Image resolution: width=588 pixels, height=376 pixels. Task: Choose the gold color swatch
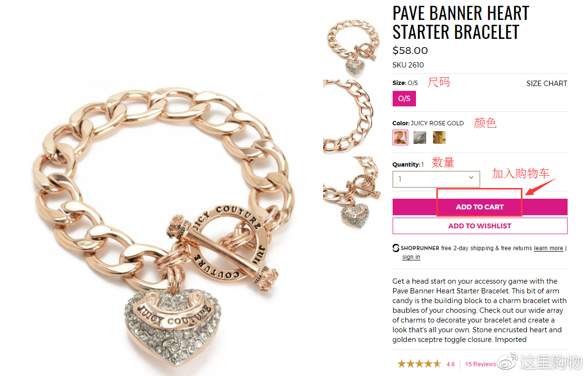(x=439, y=137)
